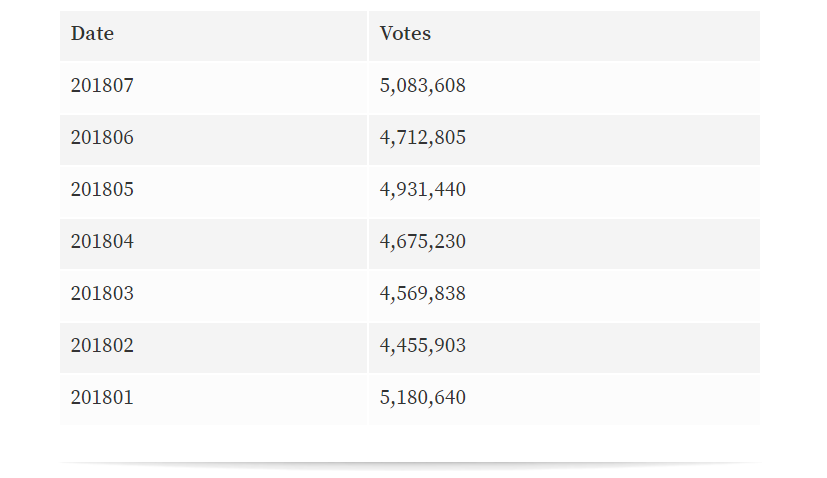Click the 4,455,903 votes value
The image size is (827, 478).
[423, 346]
